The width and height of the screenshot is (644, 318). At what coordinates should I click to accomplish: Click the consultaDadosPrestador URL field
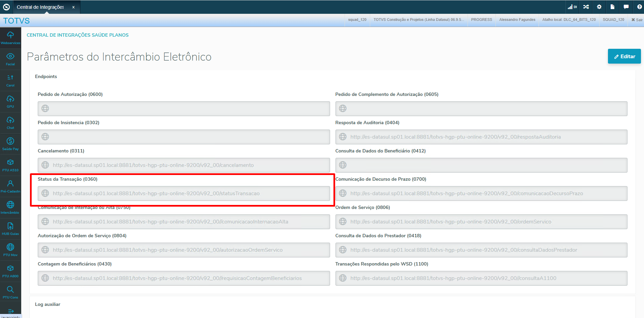pos(481,250)
